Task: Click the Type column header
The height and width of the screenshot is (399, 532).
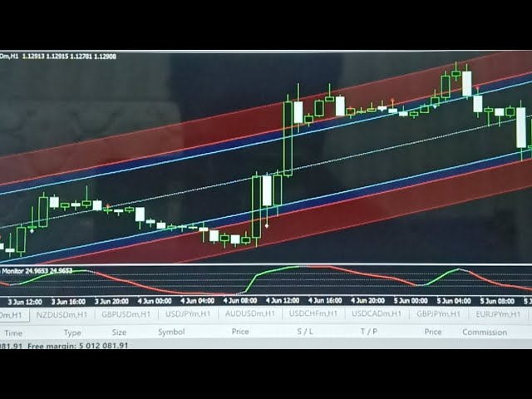Action: 73,332
